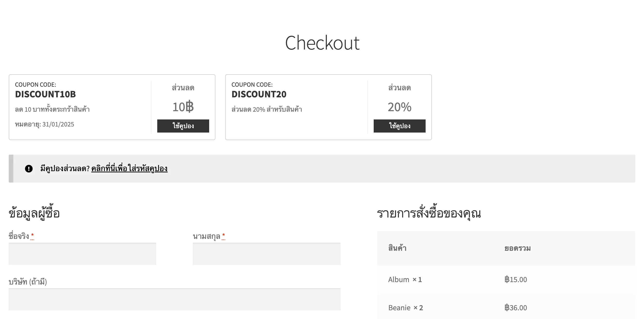Click the ฿15.00 Album total

(515, 279)
